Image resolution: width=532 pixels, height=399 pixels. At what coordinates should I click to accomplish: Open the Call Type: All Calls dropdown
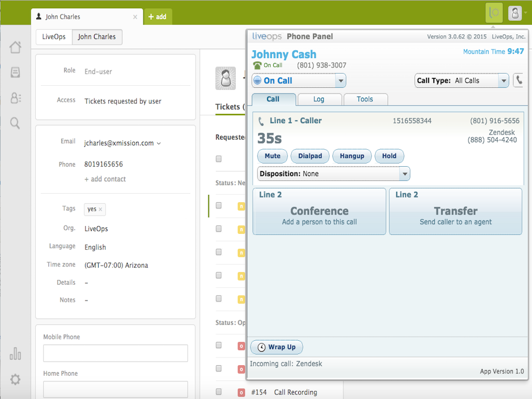point(461,81)
